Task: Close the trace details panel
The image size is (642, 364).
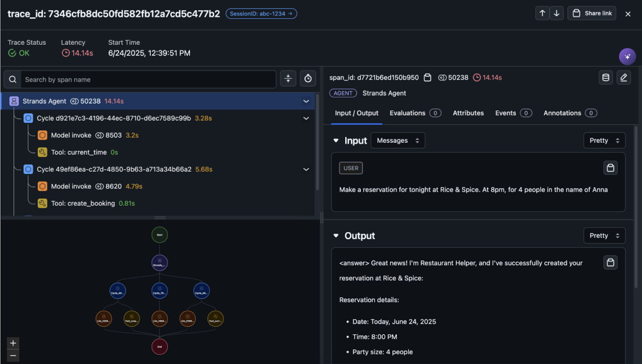Action: point(628,14)
